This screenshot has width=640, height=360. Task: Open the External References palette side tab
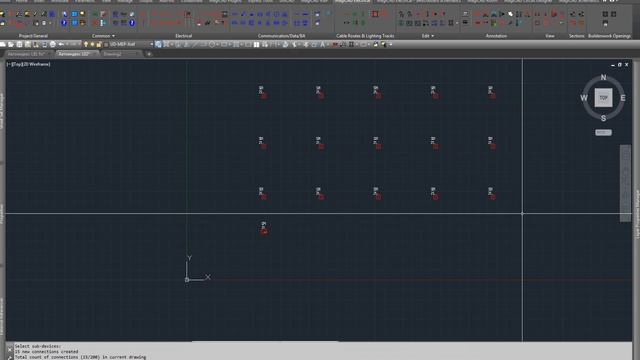pos(2,316)
